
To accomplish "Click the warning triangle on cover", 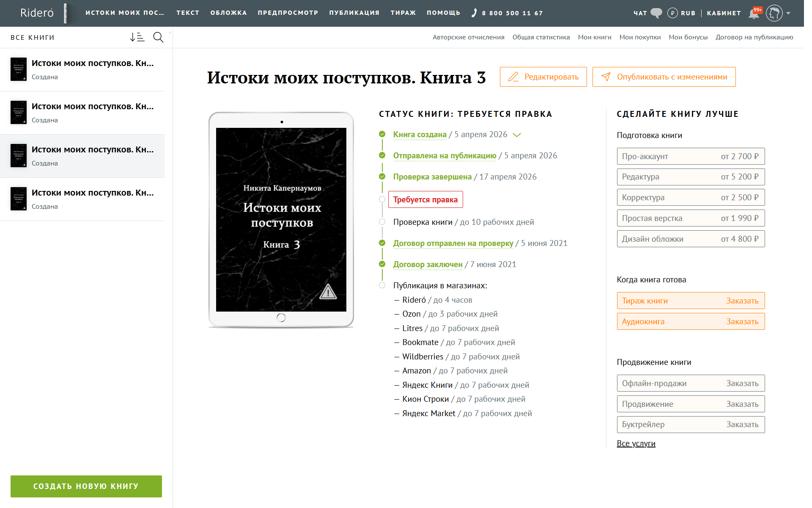I will point(328,292).
